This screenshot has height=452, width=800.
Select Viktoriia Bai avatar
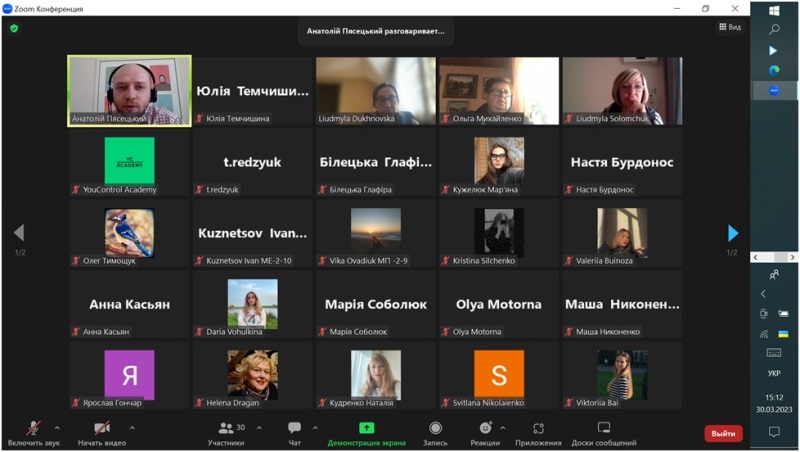pyautogui.click(x=622, y=375)
